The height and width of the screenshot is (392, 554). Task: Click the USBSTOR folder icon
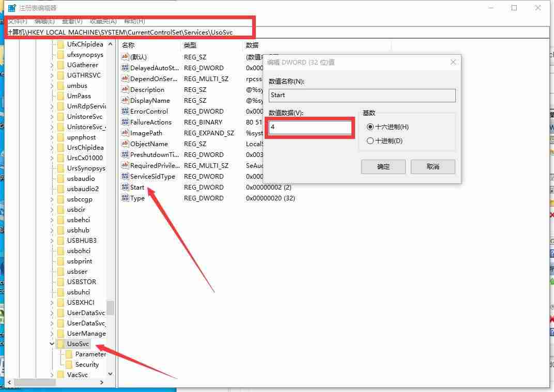[x=60, y=281]
